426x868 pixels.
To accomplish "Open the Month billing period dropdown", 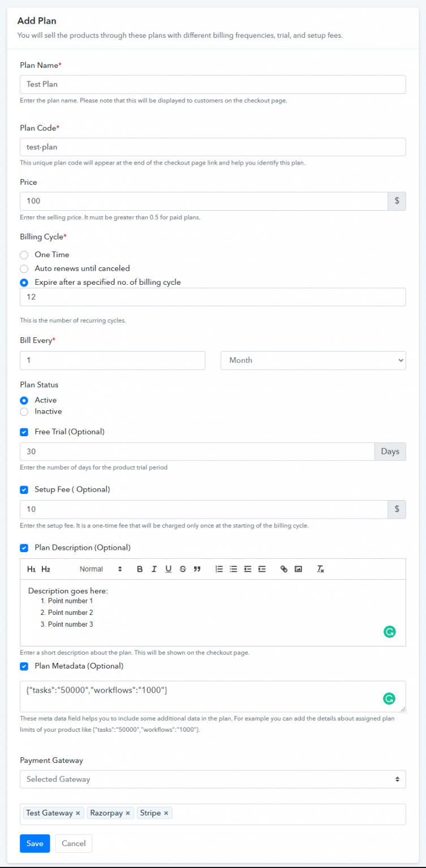I will click(x=313, y=360).
